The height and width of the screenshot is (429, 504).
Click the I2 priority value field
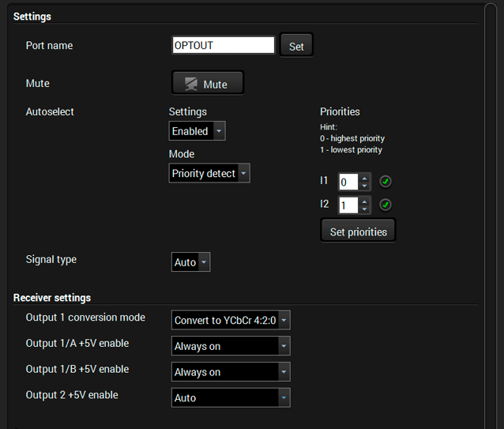348,205
